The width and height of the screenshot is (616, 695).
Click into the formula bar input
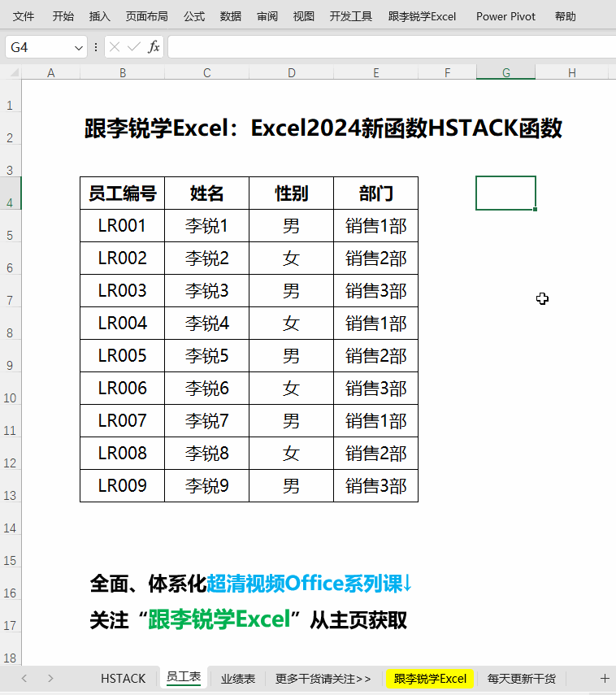point(392,47)
